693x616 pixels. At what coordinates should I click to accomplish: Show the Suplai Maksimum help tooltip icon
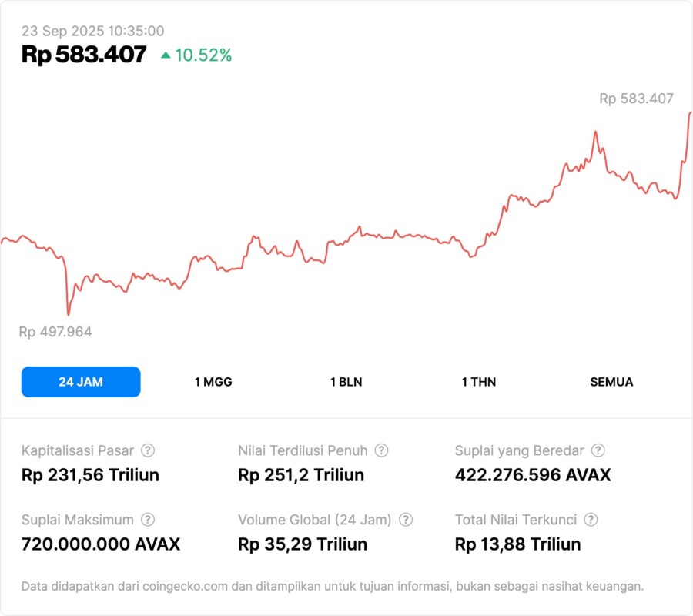pyautogui.click(x=148, y=520)
